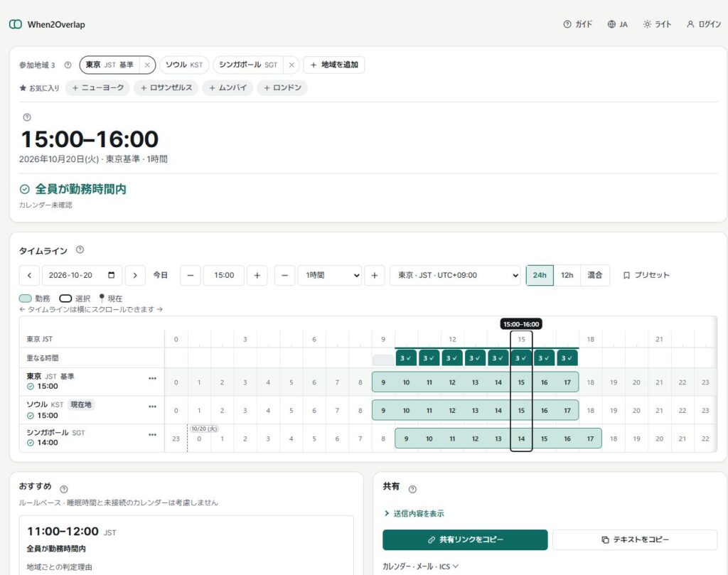Image resolution: width=728 pixels, height=575 pixels.
Task: Add ロサンゼルス from favorites
Action: (166, 87)
